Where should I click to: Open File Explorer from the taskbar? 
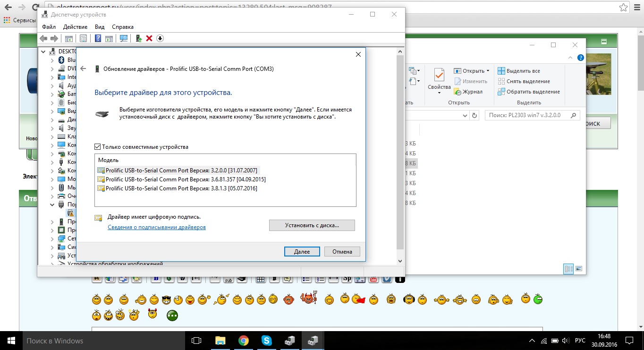220,341
